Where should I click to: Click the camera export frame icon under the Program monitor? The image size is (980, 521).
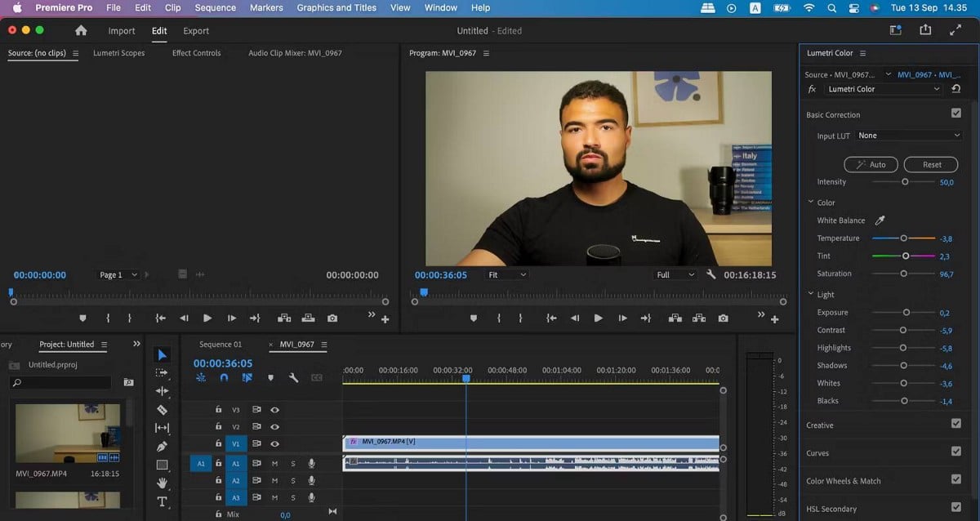722,318
